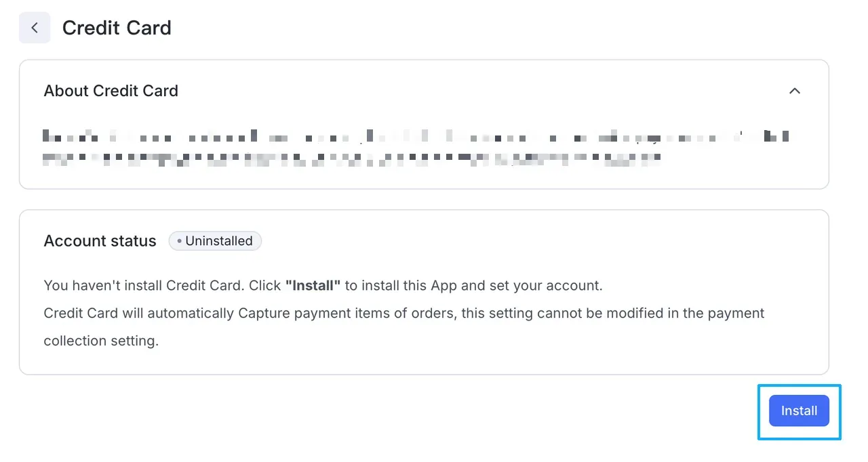Image resolution: width=868 pixels, height=462 pixels.
Task: Click "collection setting." on the last line
Action: coord(101,341)
